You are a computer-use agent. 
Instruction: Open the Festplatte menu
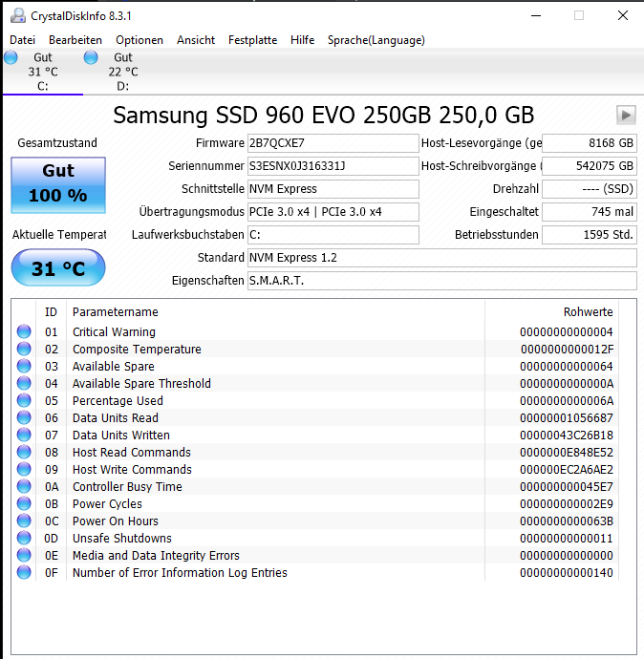(252, 40)
